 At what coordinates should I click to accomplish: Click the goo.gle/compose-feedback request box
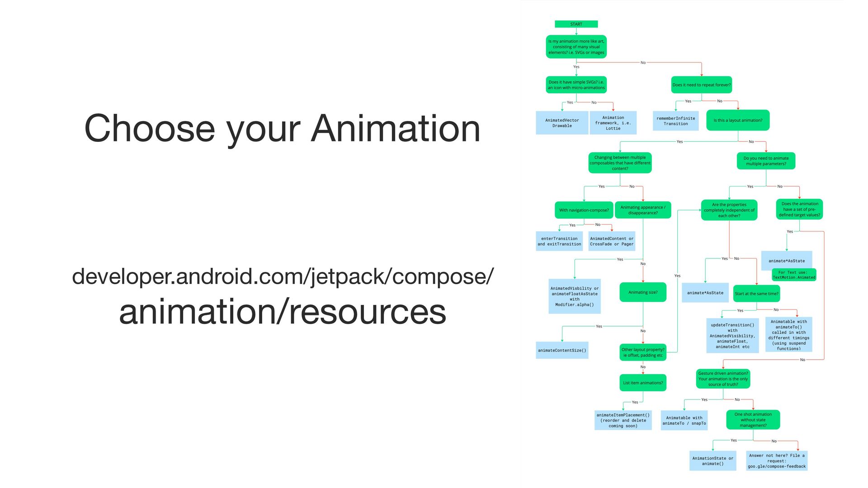pos(777,461)
